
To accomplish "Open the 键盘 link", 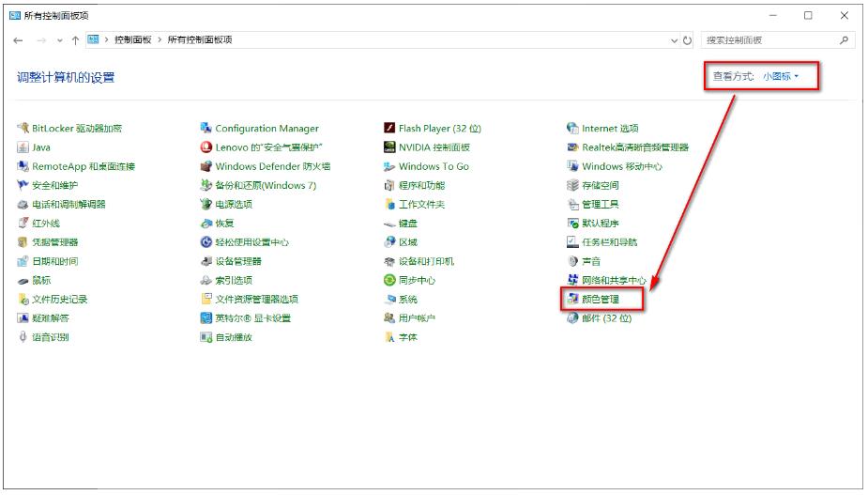I will (408, 224).
